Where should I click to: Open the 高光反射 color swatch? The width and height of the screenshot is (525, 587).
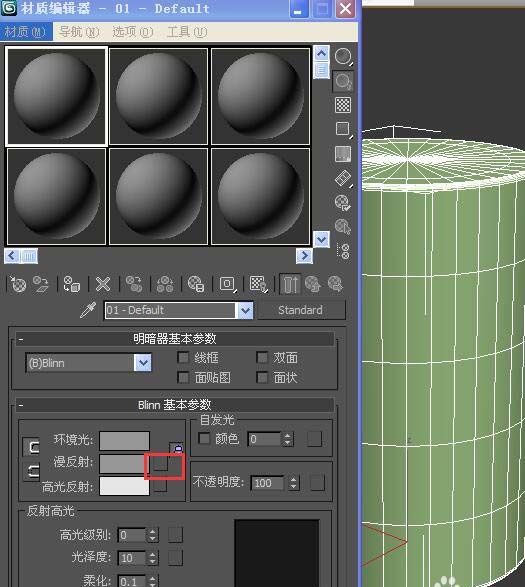coord(124,486)
